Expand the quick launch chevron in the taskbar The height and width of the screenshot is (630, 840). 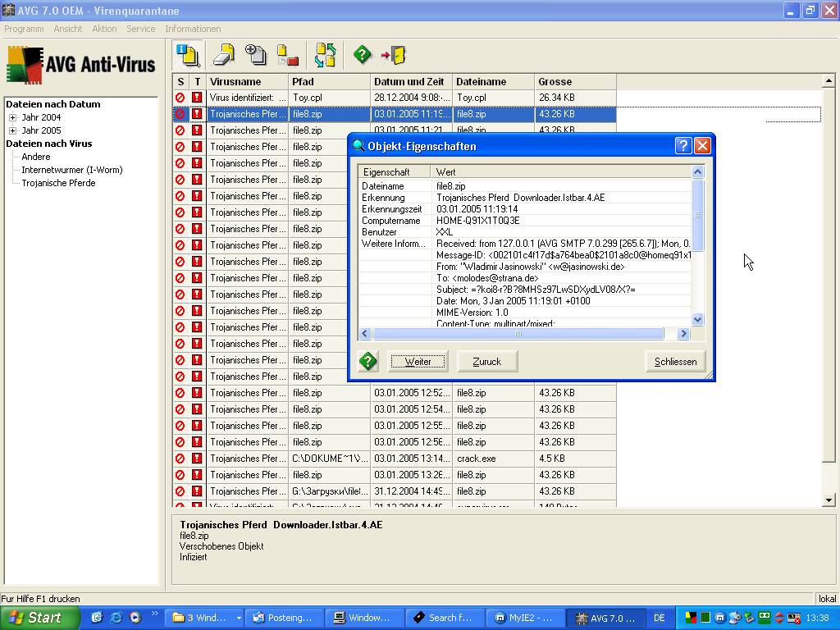pyautogui.click(x=155, y=614)
